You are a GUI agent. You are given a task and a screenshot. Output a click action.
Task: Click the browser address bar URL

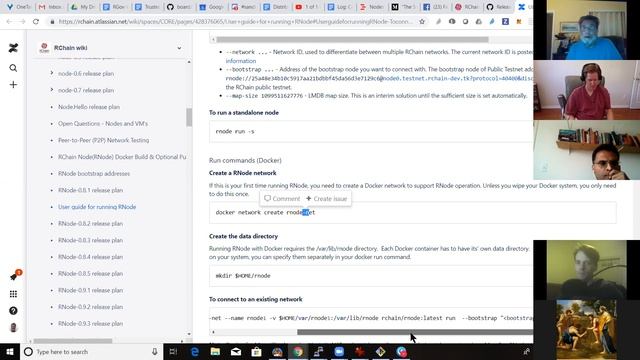(235, 22)
